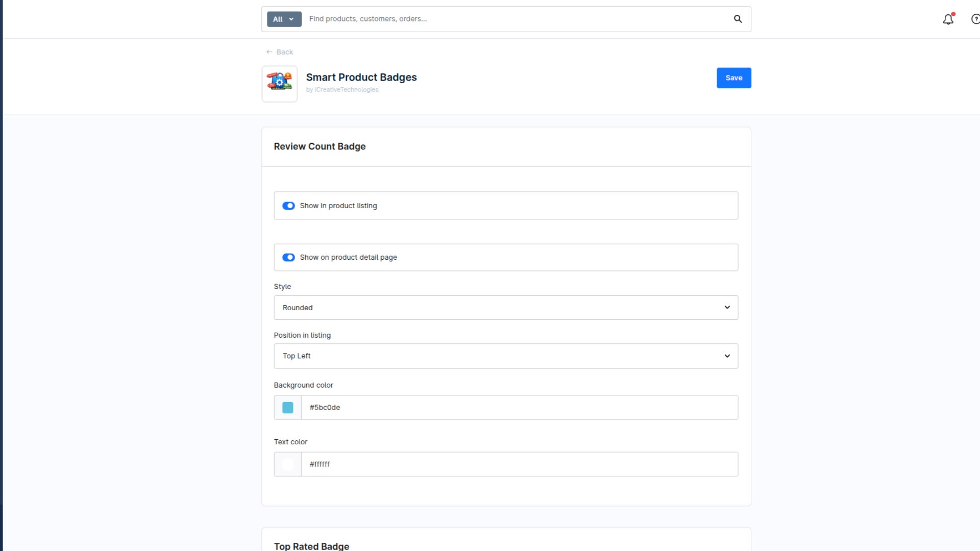Viewport: 980px width, 551px height.
Task: Click the Smart Product Badges app logo
Action: (279, 84)
